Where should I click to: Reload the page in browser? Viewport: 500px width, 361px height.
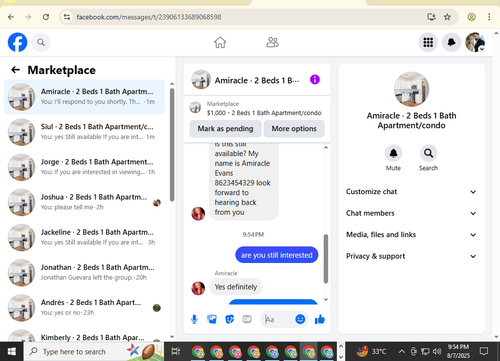46,17
